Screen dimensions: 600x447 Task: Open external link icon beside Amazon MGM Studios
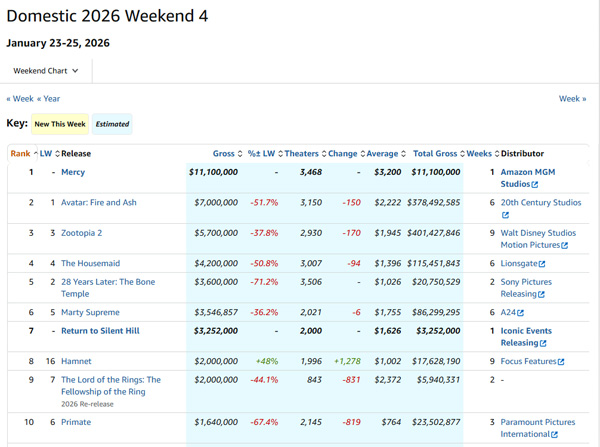535,185
